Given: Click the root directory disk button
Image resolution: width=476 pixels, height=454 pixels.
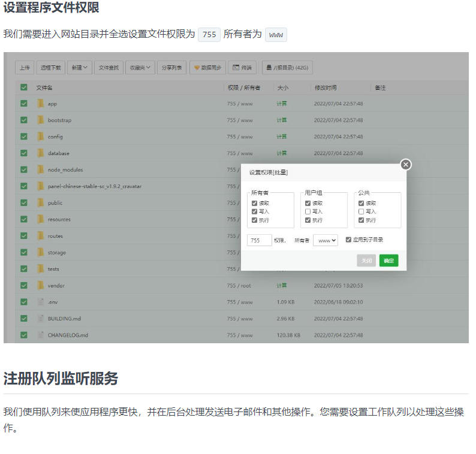Looking at the screenshot, I should tap(287, 68).
